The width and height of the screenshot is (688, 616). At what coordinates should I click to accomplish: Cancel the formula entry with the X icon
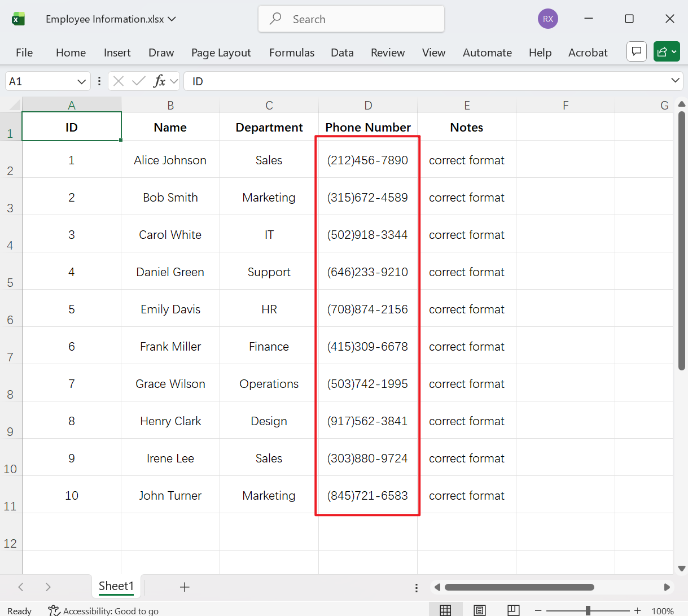(118, 81)
